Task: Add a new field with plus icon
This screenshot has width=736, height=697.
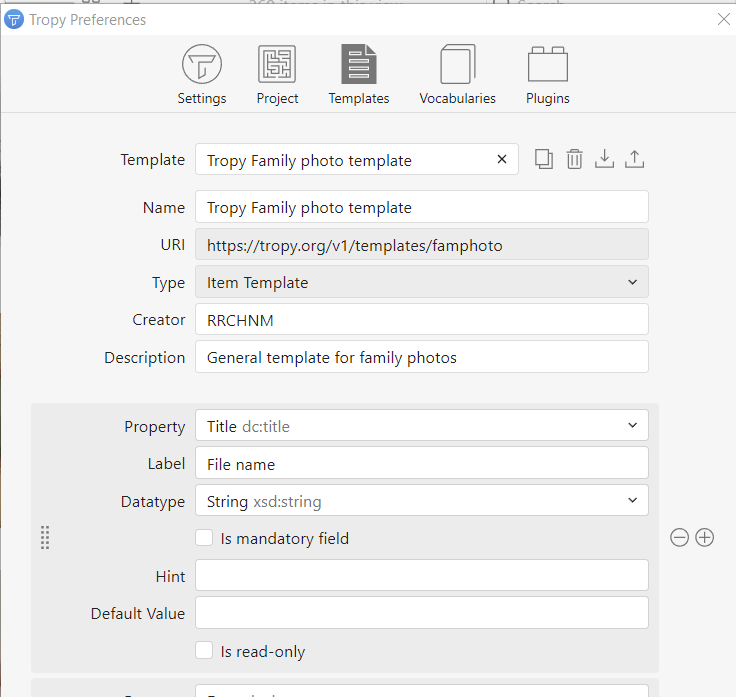Action: [705, 537]
